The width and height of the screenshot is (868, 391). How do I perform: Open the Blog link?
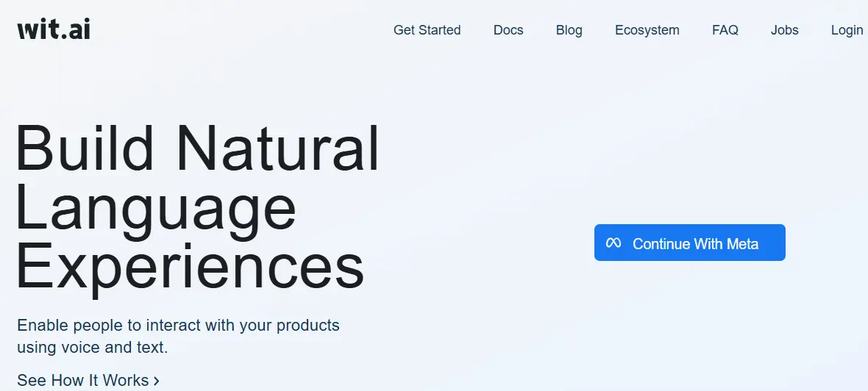pos(569,30)
